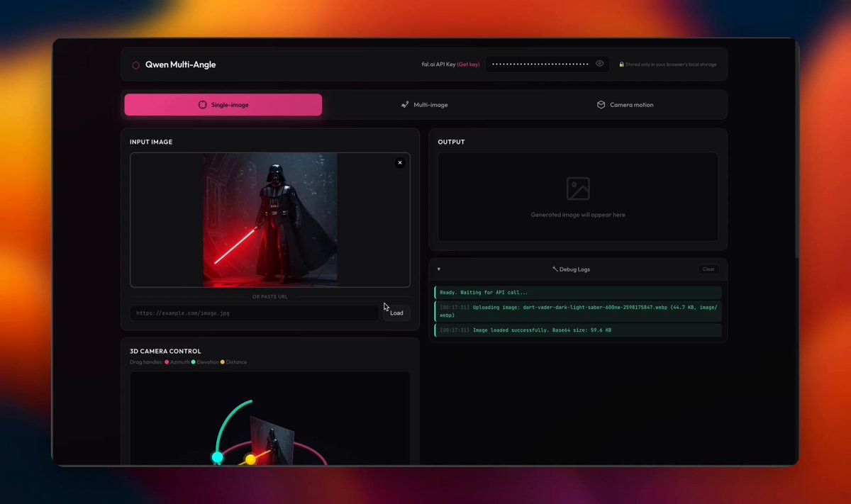Select the cyan Elevation drag handle
Screen dimensions: 851x504
coord(218,458)
